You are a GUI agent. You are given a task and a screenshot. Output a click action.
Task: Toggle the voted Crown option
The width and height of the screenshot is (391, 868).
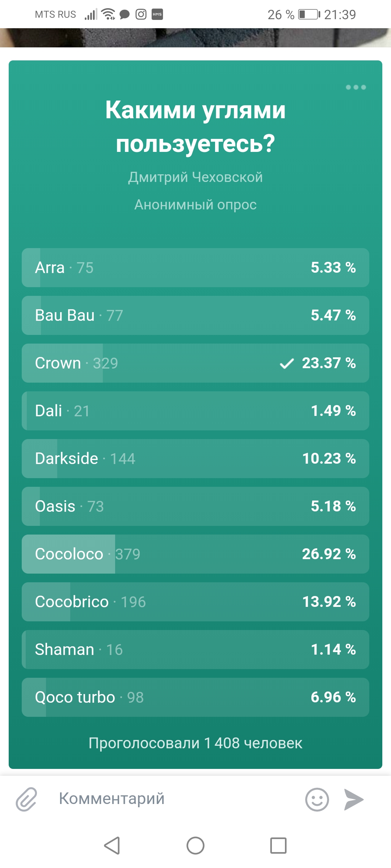195,363
